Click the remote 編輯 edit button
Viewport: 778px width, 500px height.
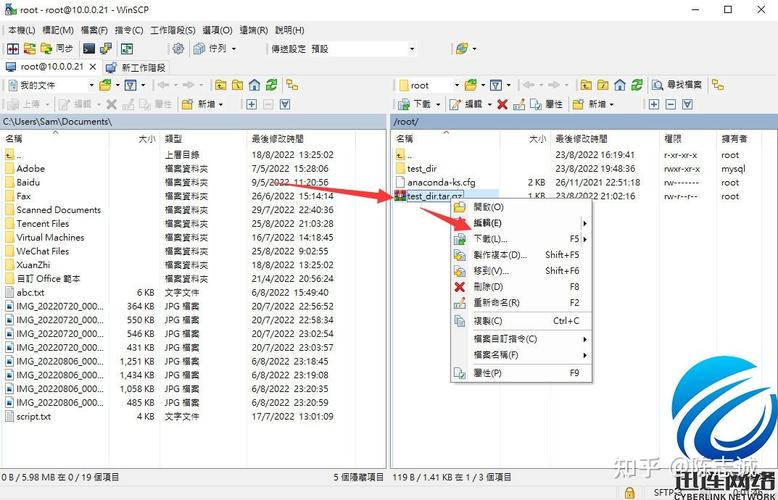(x=466, y=104)
